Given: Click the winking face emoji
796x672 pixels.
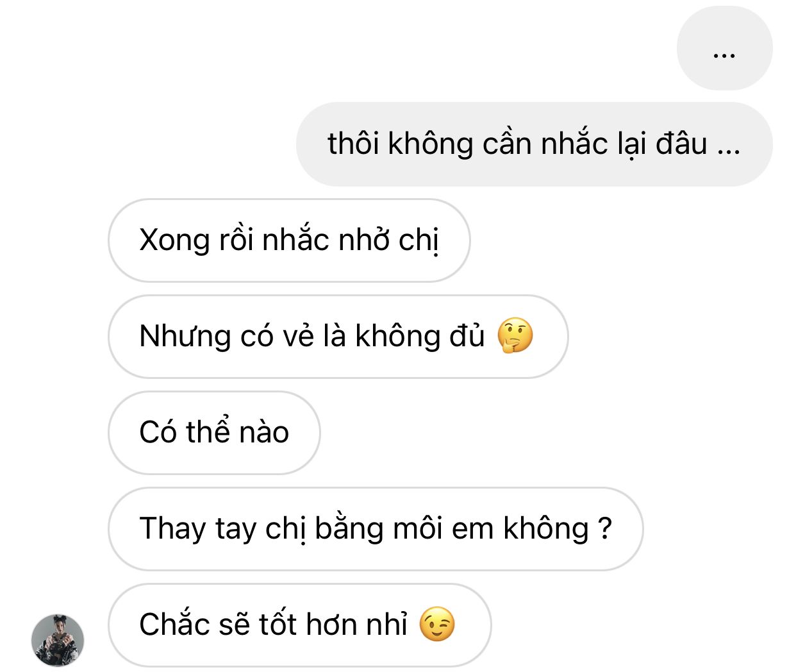Looking at the screenshot, I should click(437, 625).
